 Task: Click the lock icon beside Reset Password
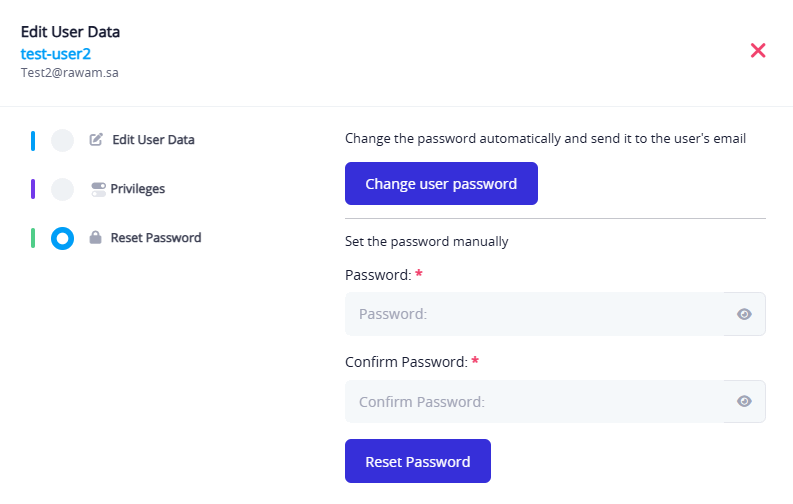(x=96, y=238)
